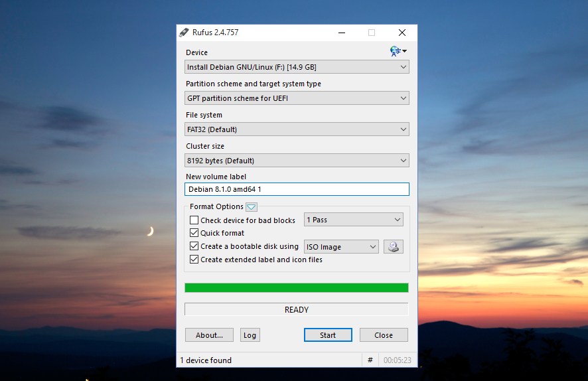Toggle the Quick format checkbox
Viewport: 588px width, 381px height.
coord(194,233)
